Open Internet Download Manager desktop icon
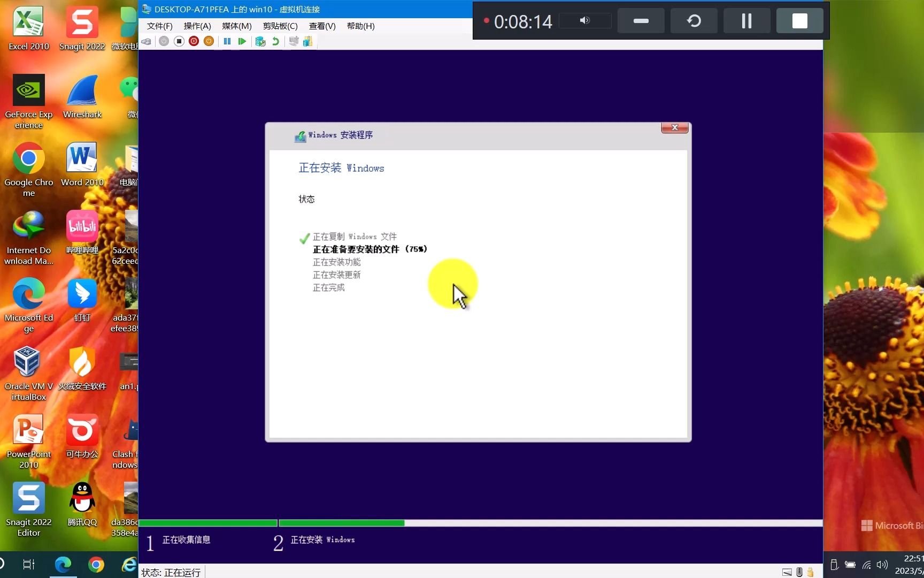Image resolution: width=924 pixels, height=578 pixels. tap(28, 238)
